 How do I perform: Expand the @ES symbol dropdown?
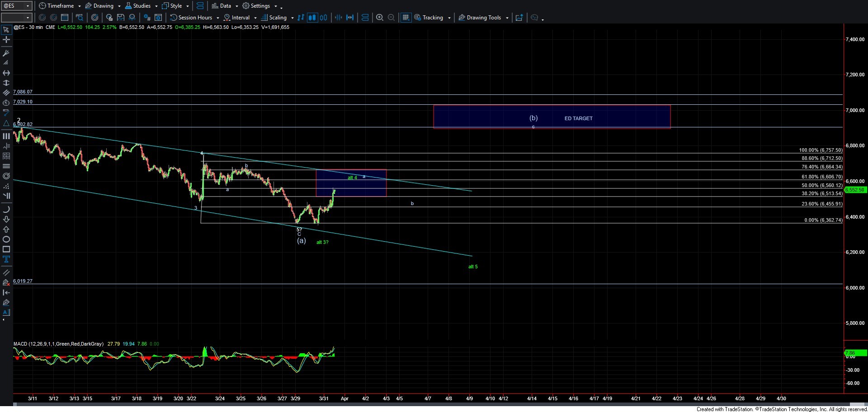click(28, 6)
